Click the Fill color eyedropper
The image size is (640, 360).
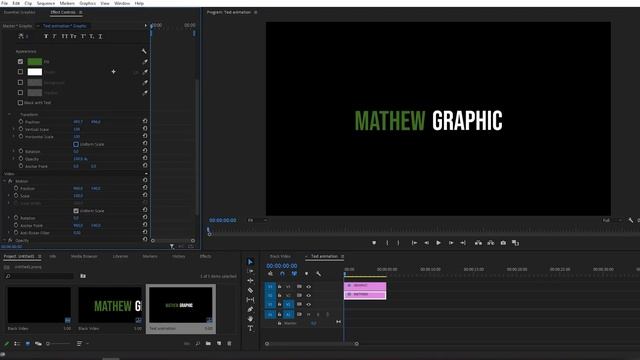tap(144, 62)
